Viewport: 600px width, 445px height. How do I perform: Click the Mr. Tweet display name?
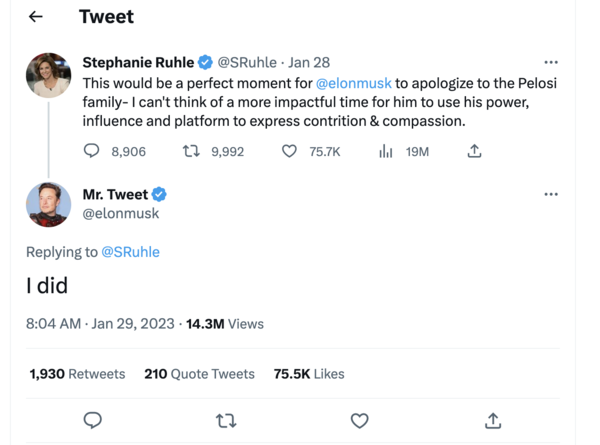[115, 195]
